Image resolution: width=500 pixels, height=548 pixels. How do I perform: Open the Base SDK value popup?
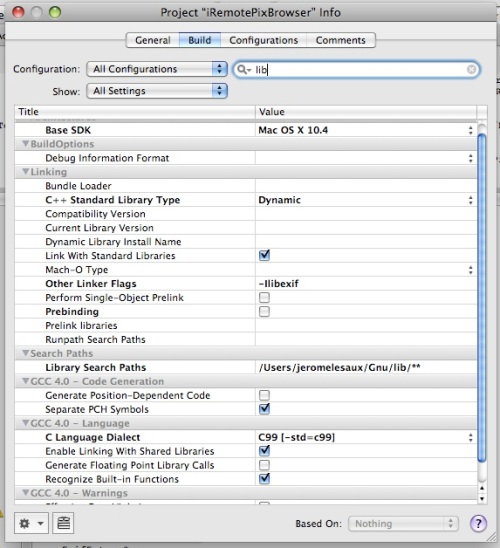[x=471, y=130]
